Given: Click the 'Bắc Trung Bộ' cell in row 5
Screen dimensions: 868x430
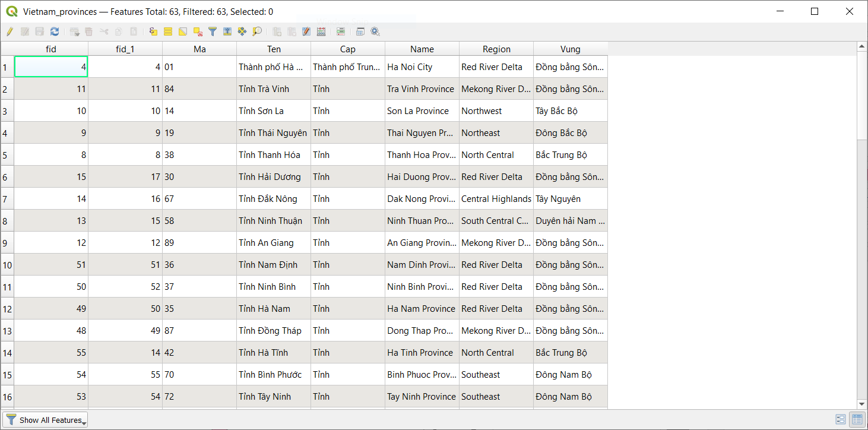Looking at the screenshot, I should 571,155.
